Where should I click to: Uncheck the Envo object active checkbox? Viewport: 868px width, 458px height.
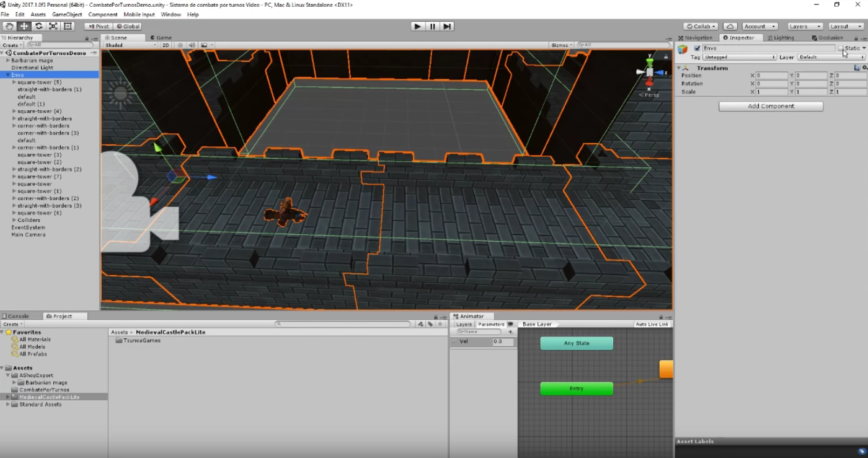point(697,48)
